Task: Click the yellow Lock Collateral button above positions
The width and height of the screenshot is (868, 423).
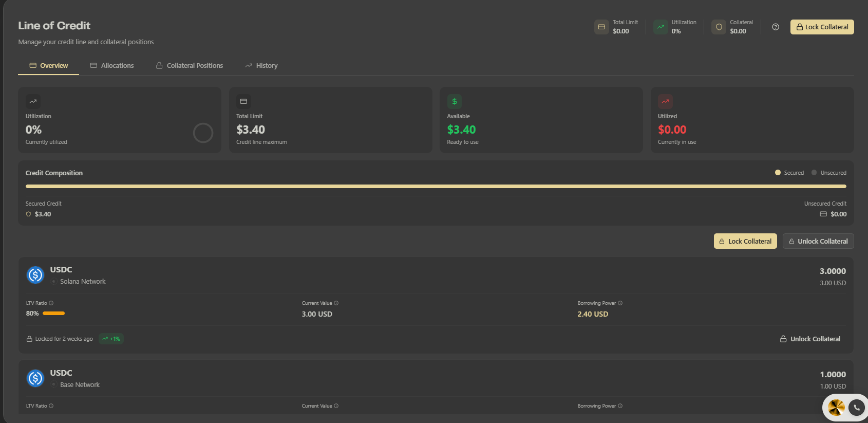Action: tap(745, 241)
